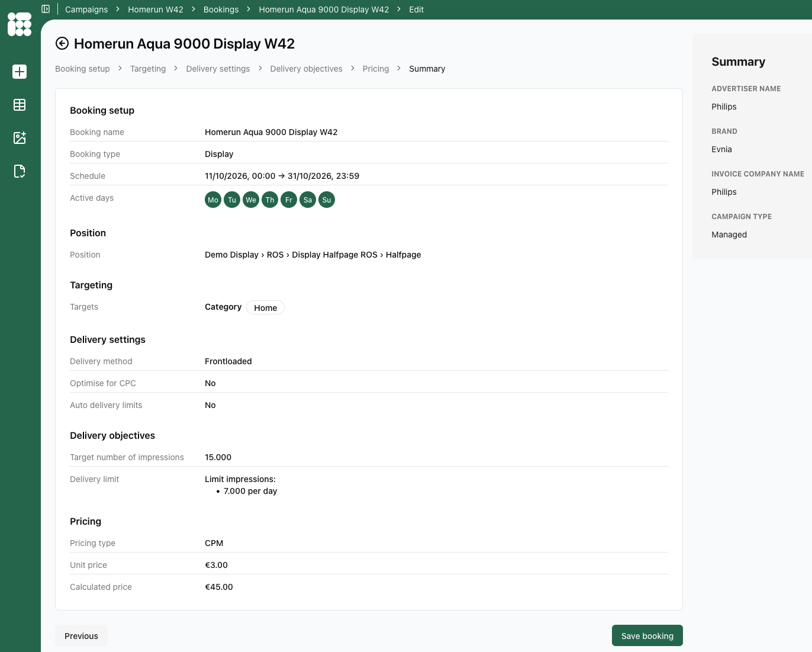Image resolution: width=812 pixels, height=652 pixels.
Task: Open the document check sidebar icon
Action: tap(20, 171)
